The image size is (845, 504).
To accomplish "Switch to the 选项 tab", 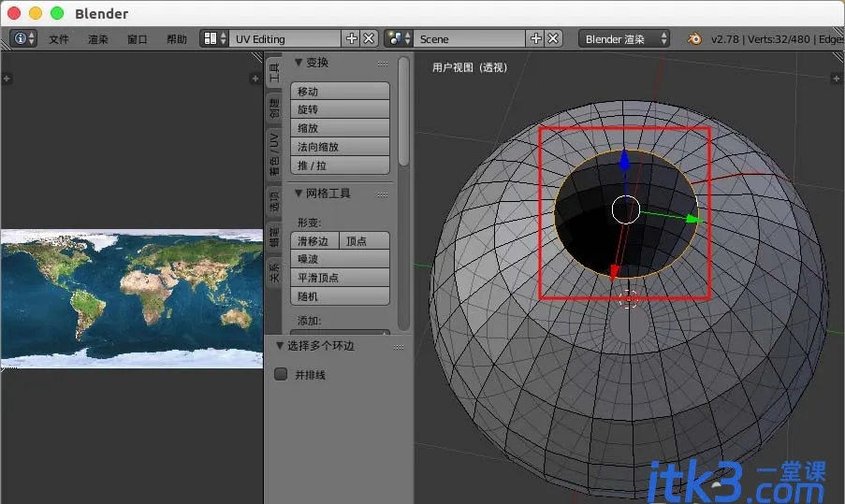I will 274,201.
